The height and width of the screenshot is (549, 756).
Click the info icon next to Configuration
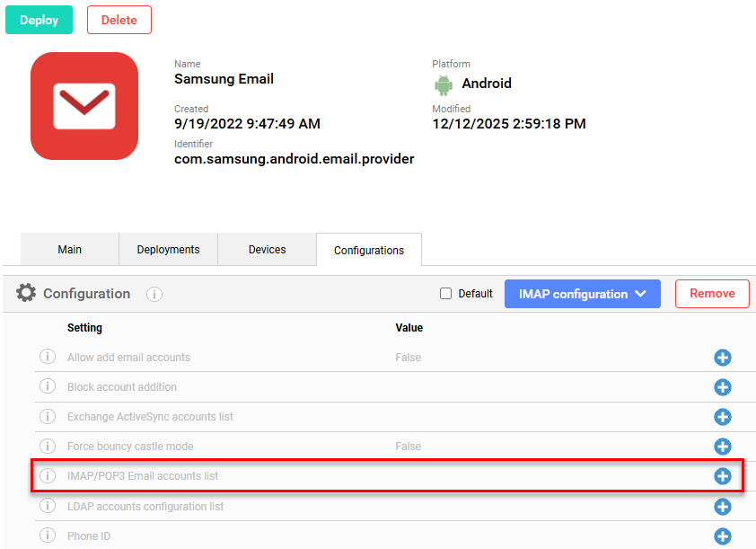pyautogui.click(x=154, y=294)
